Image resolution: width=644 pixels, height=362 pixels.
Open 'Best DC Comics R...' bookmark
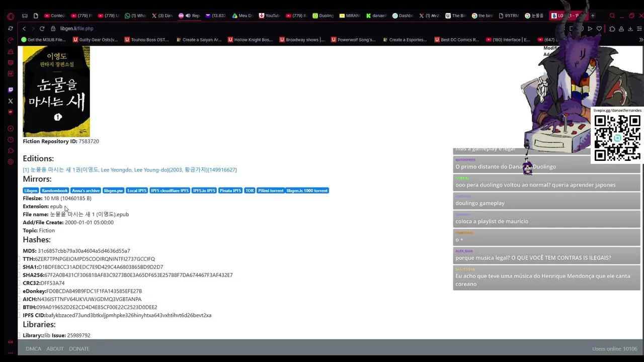[x=456, y=40]
